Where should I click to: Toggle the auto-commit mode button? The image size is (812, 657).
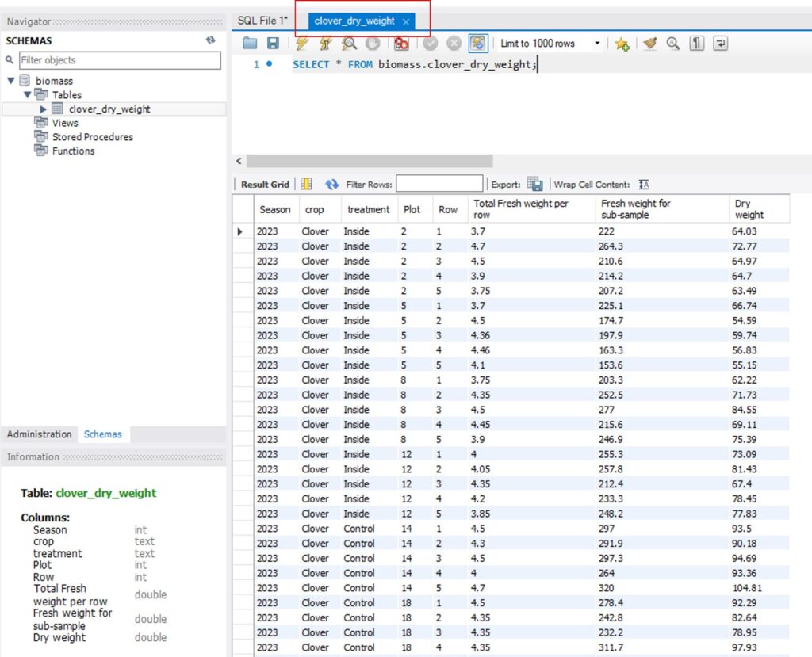point(478,44)
